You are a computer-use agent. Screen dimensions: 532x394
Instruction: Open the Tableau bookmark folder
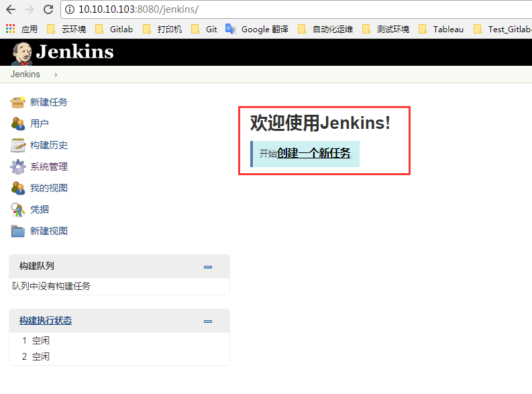(441, 29)
